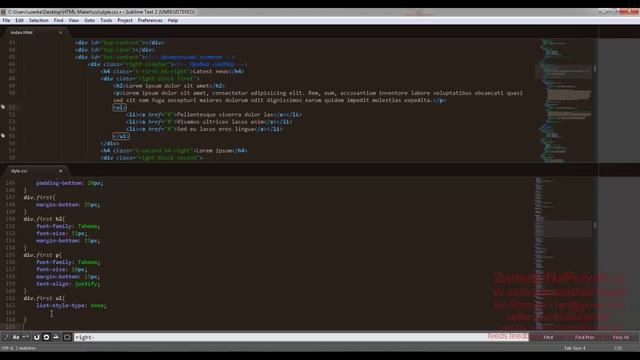Open the View menu
The width and height of the screenshot is (640, 360).
click(73, 20)
